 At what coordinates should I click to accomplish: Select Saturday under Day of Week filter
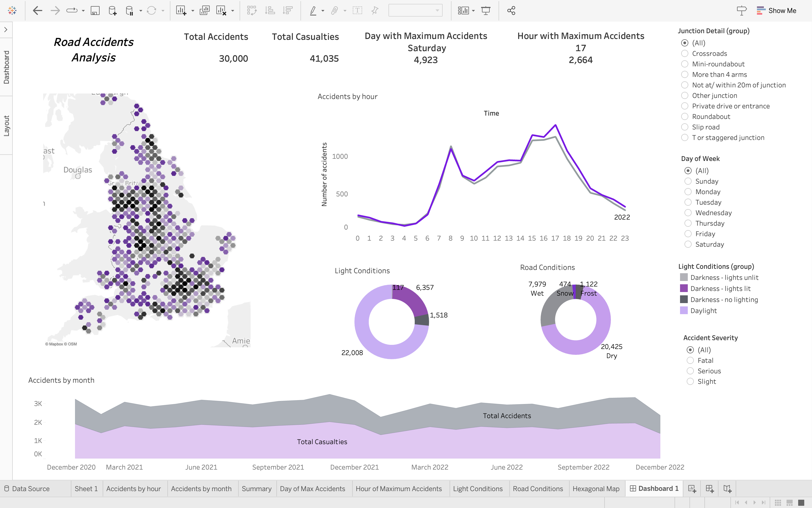tap(688, 244)
